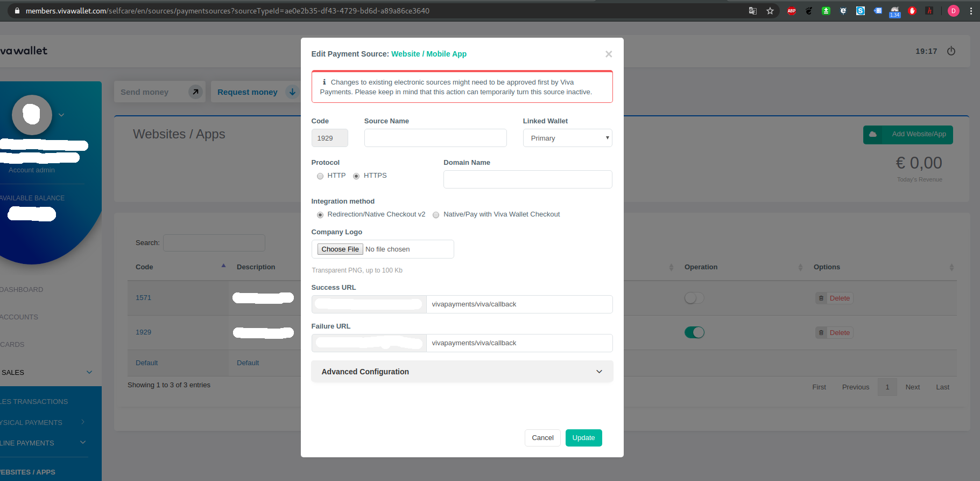Open the Chrome profile avatar 'D'
The height and width of the screenshot is (481, 980).
(x=954, y=11)
